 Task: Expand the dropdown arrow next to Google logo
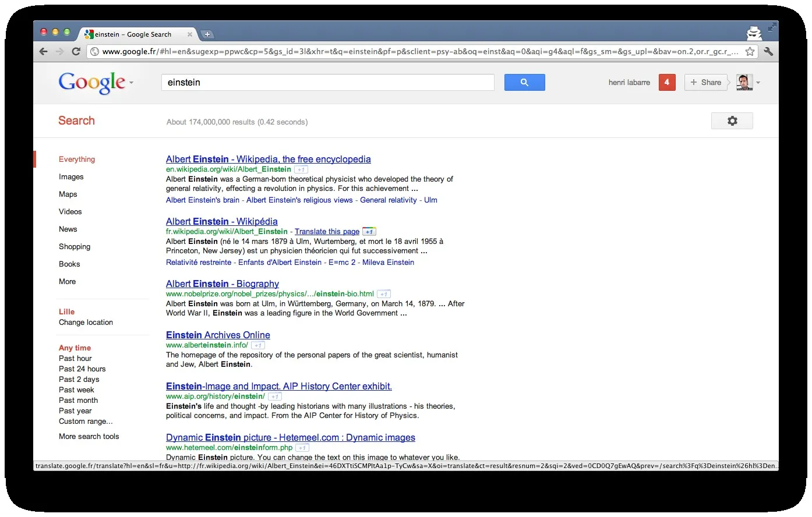131,83
